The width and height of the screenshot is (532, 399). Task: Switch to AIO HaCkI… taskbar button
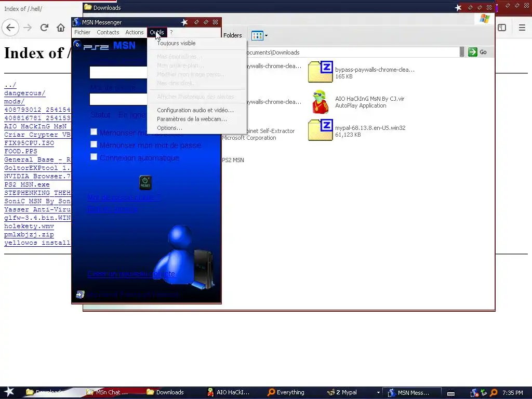tap(229, 392)
